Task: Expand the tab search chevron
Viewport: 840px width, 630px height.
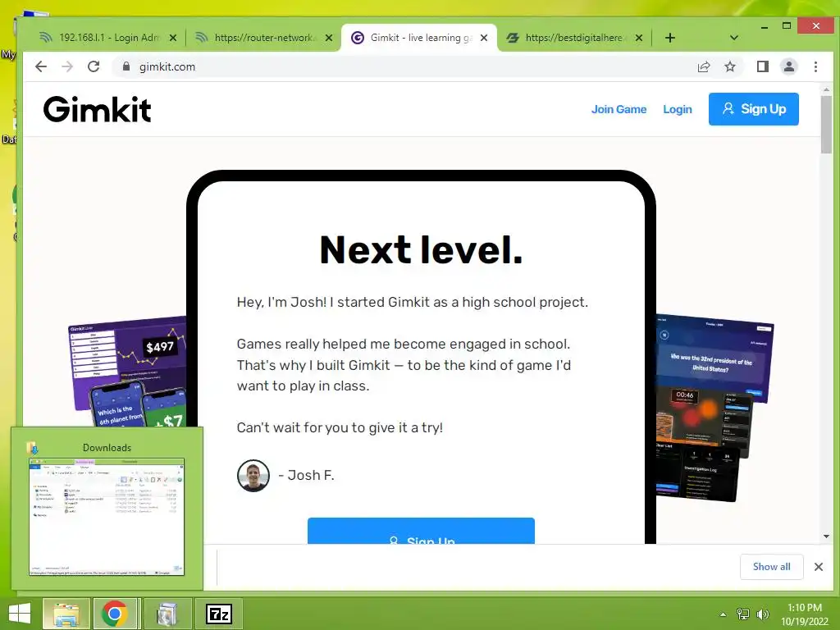Action: click(x=734, y=38)
